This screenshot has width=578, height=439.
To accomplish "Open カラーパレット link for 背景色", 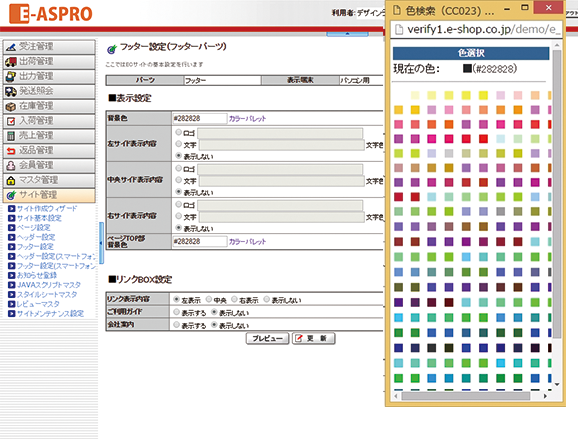I will (247, 119).
